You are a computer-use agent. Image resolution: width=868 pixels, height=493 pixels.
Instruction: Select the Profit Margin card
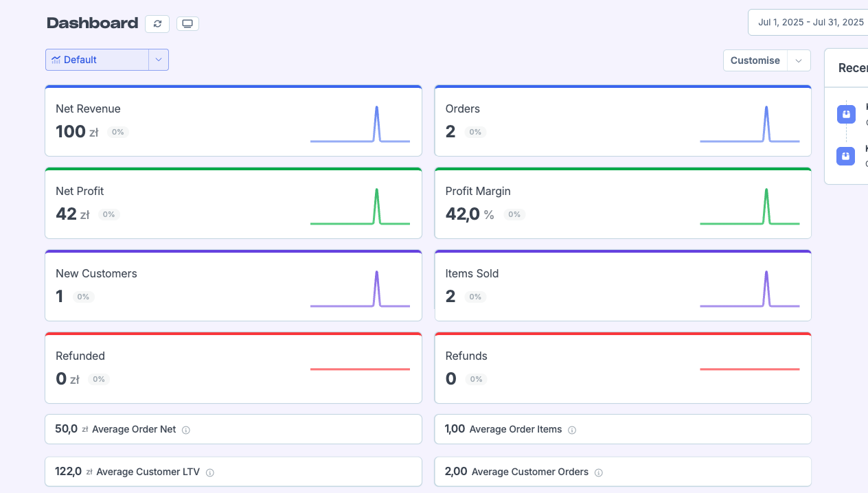tap(623, 203)
